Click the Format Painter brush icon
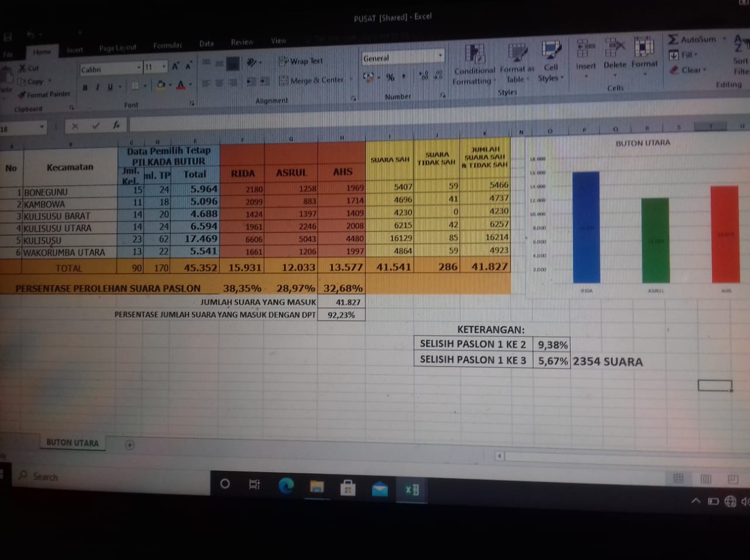The image size is (750, 560). 22,95
